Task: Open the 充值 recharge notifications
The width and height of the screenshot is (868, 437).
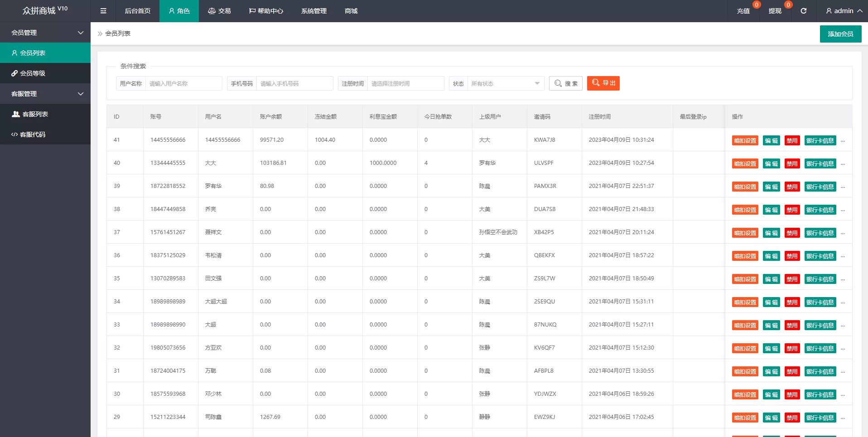Action: (x=743, y=11)
